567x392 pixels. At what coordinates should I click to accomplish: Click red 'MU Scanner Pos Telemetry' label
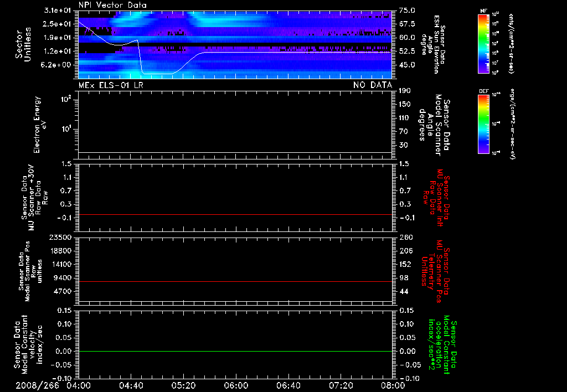pyautogui.click(x=435, y=271)
